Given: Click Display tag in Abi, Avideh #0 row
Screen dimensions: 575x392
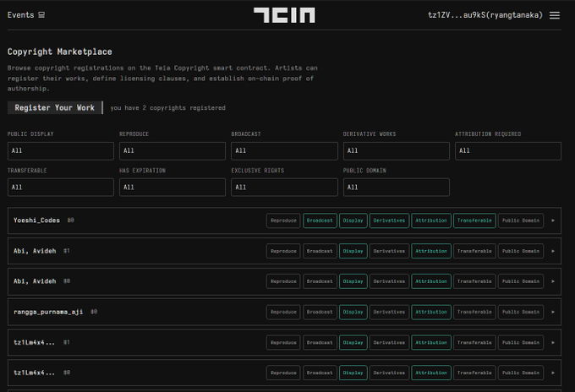Looking at the screenshot, I should coord(353,281).
